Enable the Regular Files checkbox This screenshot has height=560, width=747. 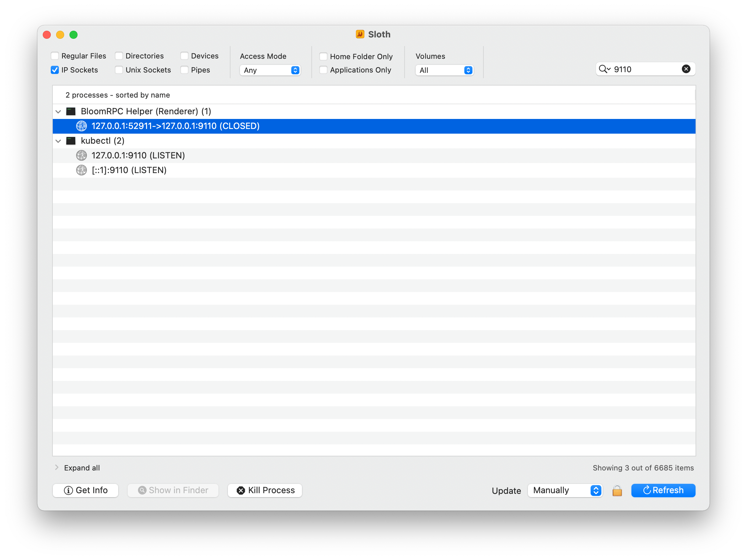[x=55, y=56]
